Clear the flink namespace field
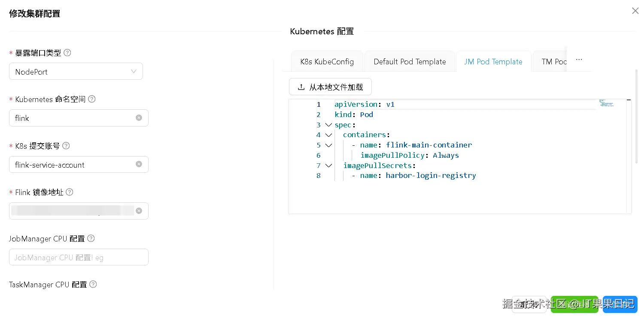This screenshot has width=644, height=319. coord(139,117)
